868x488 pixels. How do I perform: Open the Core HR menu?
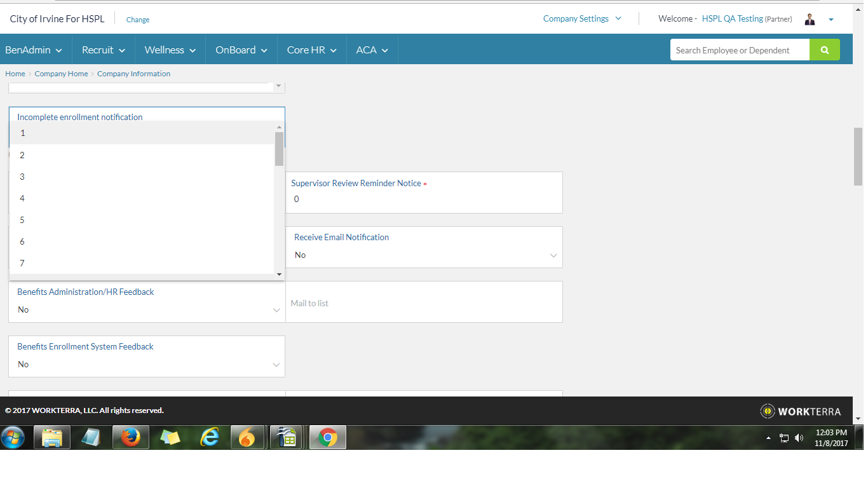tap(311, 50)
